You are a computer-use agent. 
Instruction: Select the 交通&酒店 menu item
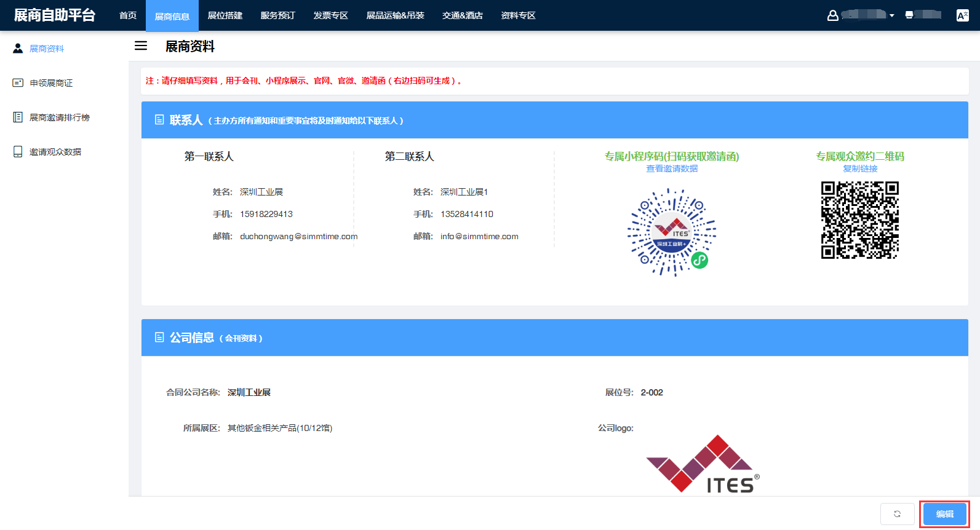(x=462, y=15)
